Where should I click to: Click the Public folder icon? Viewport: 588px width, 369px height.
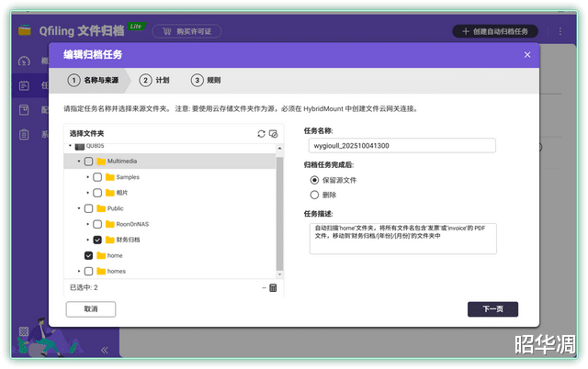click(101, 208)
